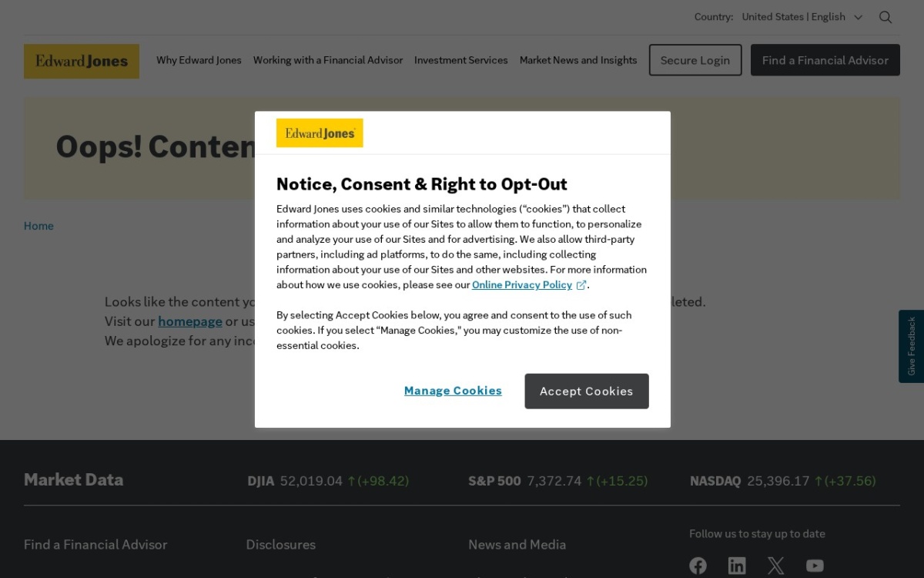The height and width of the screenshot is (578, 924).
Task: Accept Cookies in the consent dialog
Action: pyautogui.click(x=587, y=391)
